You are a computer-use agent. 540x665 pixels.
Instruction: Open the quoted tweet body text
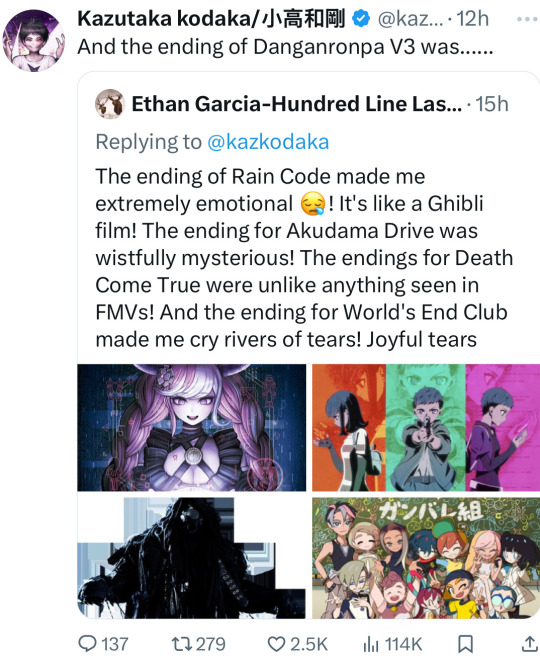coord(304,258)
